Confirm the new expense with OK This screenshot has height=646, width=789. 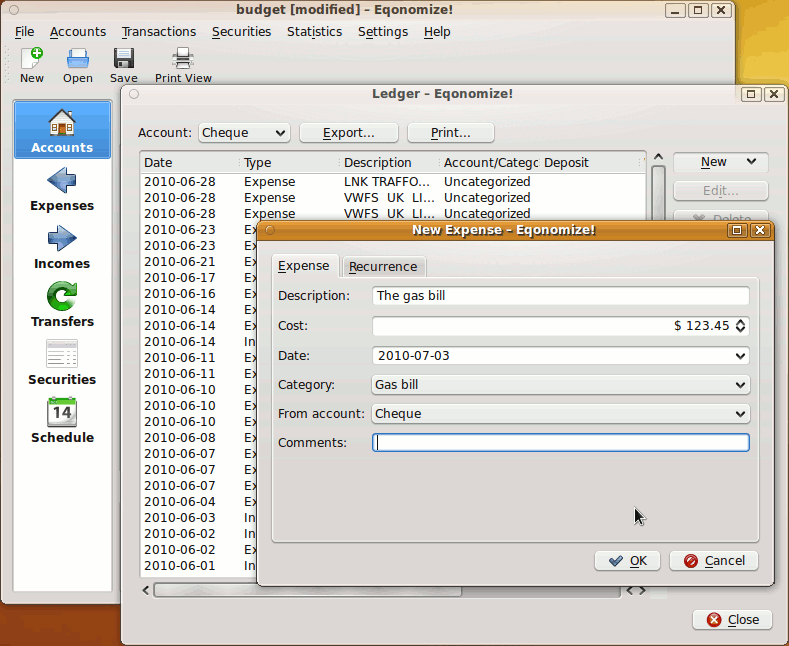click(x=628, y=561)
